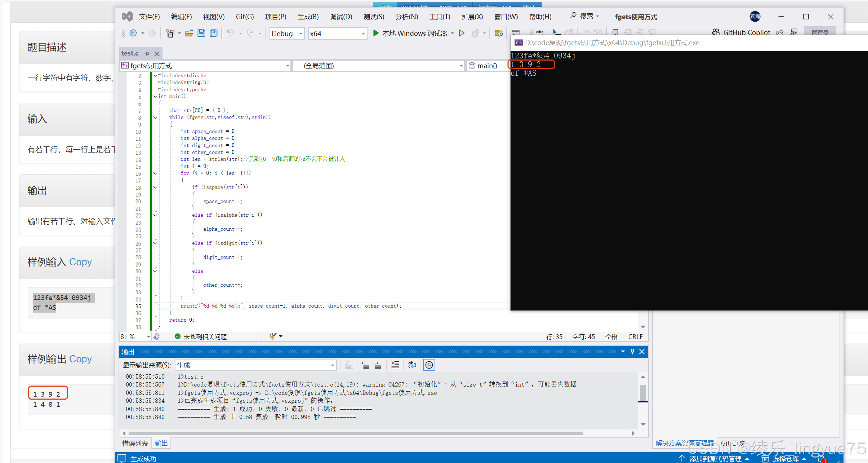Click the Open File folder icon
868x463 pixels.
[x=189, y=33]
